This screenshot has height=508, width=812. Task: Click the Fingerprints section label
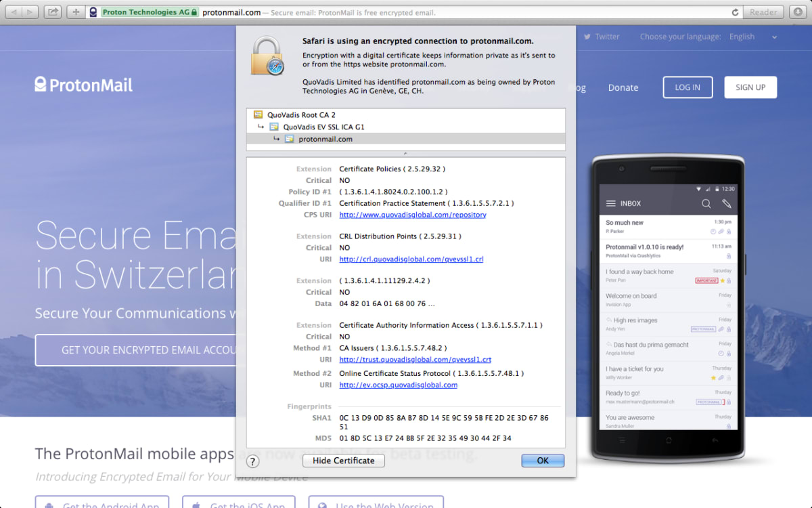309,406
